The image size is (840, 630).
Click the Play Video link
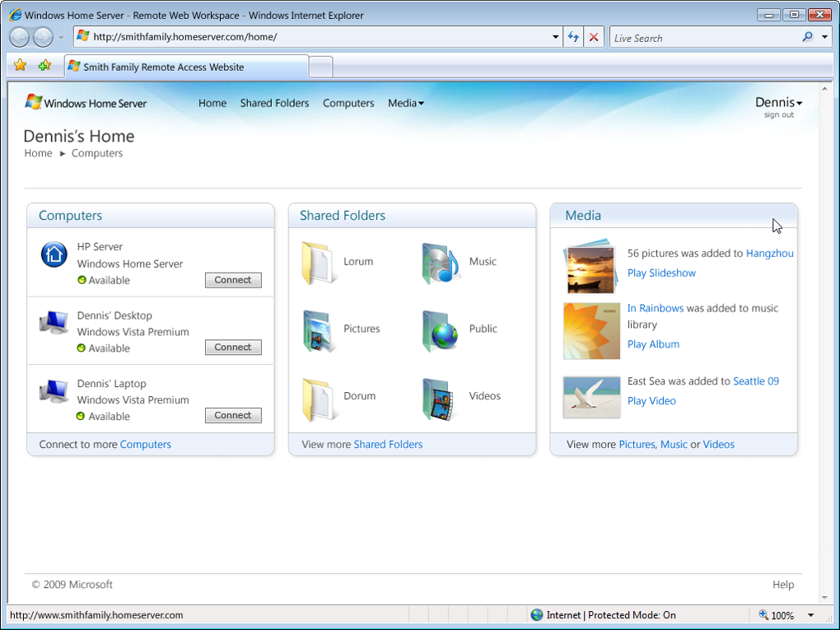tap(651, 401)
